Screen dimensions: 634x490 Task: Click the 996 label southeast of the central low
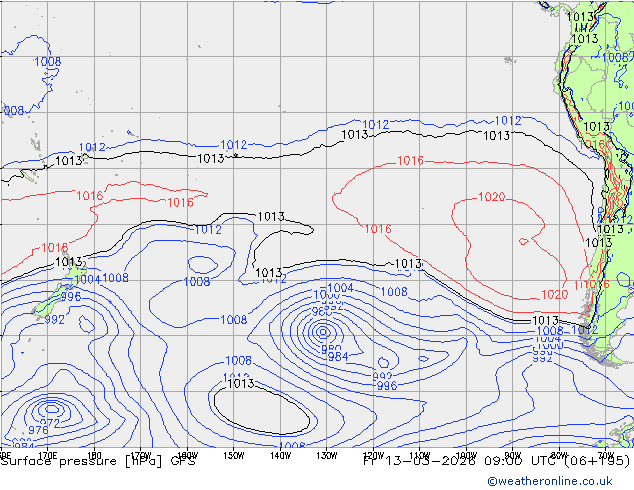click(387, 386)
